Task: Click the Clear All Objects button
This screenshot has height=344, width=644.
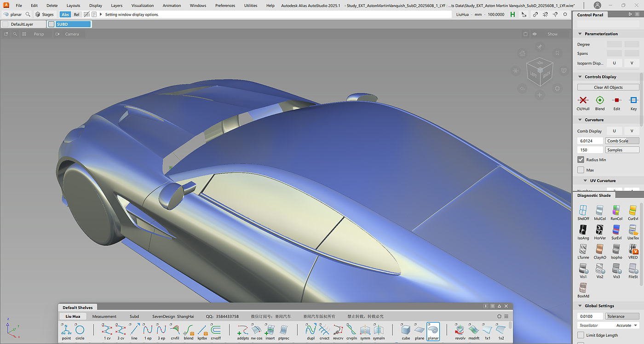Action: (x=608, y=87)
